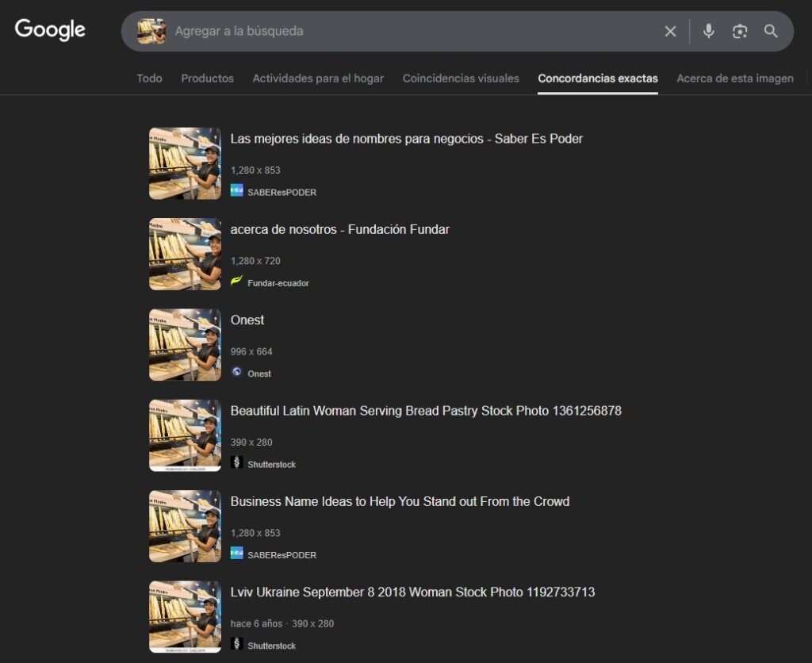812x663 pixels.
Task: Click 'SABEResPODER' source name under 'Business Name Ideas'
Action: pos(282,554)
